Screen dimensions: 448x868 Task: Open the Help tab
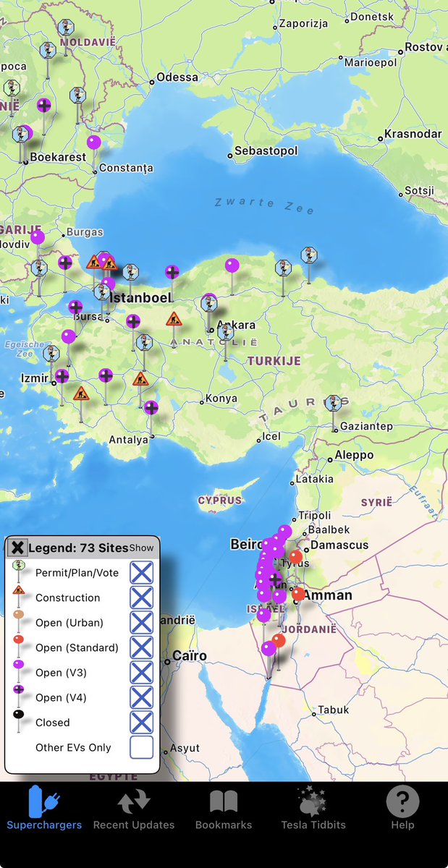pyautogui.click(x=402, y=809)
